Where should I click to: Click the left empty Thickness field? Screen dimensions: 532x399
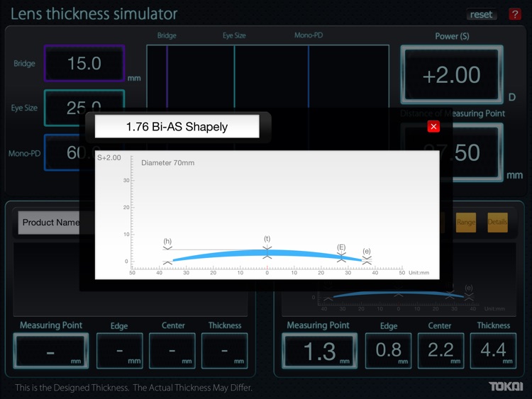coord(225,351)
